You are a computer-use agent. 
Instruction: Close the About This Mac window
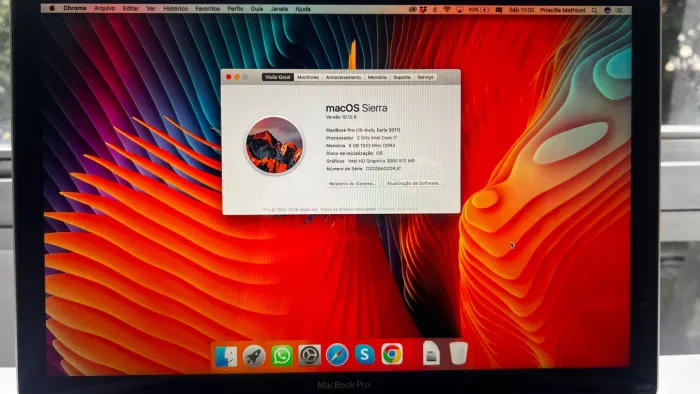point(229,77)
